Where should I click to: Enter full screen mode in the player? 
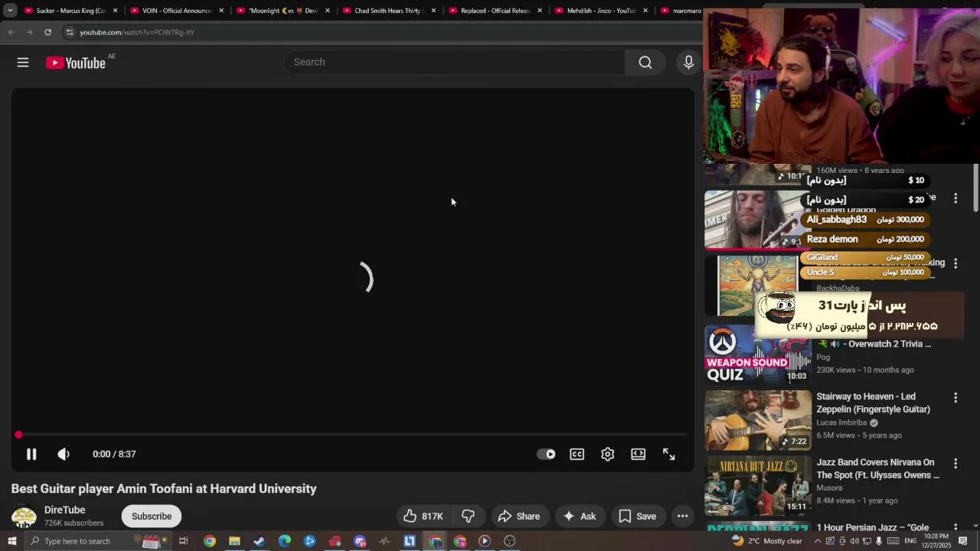(x=668, y=454)
